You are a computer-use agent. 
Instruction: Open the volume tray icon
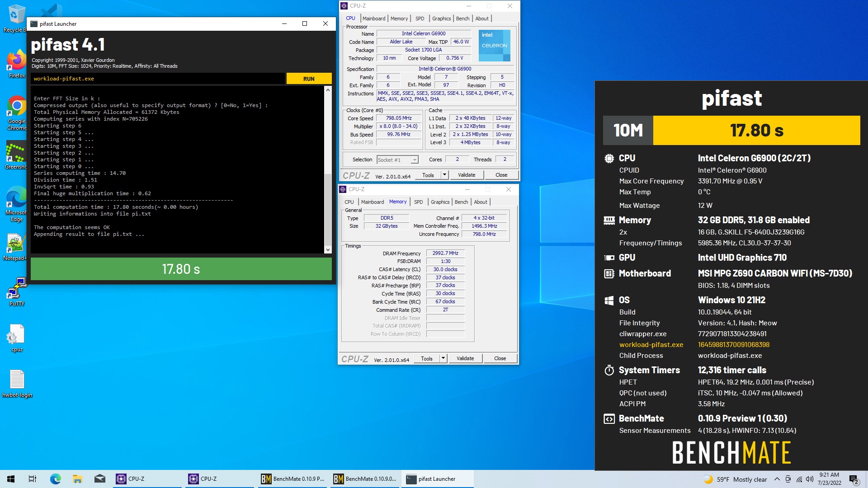click(x=809, y=479)
